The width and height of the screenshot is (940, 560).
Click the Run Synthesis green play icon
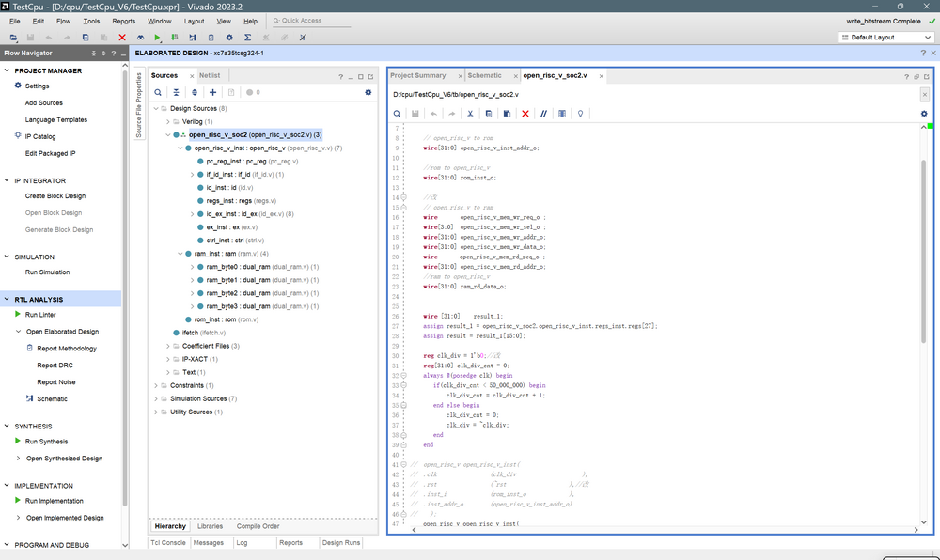point(18,442)
